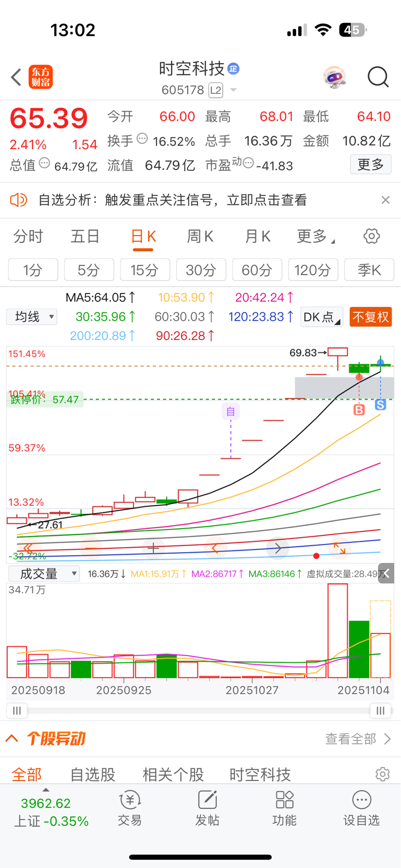Open the DK点 dropdown

pos(322,317)
